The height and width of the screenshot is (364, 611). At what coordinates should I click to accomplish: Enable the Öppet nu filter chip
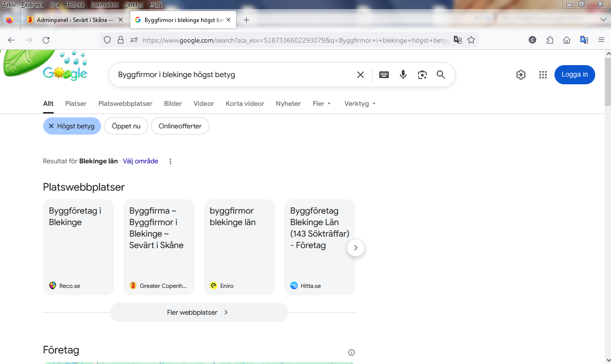pyautogui.click(x=126, y=126)
